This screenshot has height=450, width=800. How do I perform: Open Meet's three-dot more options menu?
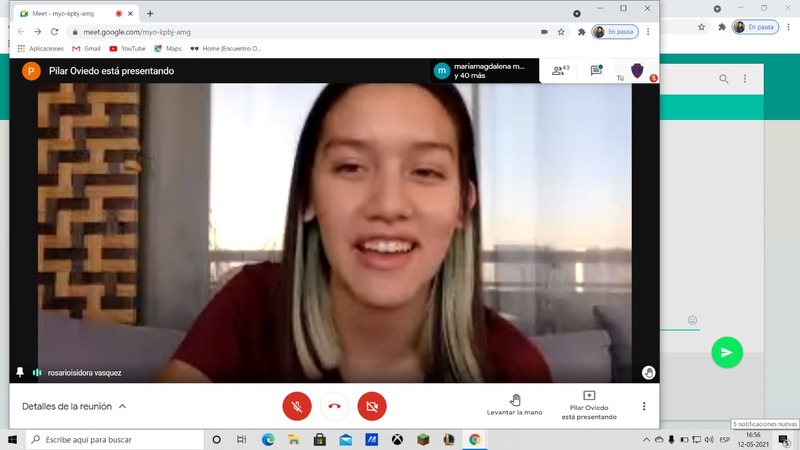coord(644,406)
